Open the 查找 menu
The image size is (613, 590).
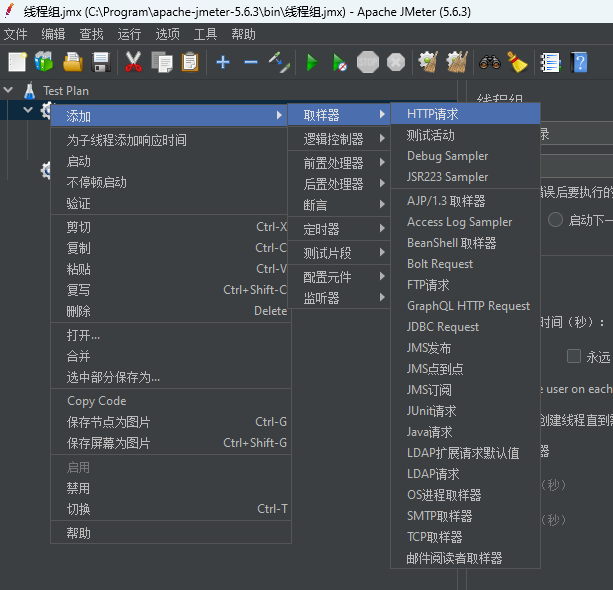pyautogui.click(x=91, y=34)
